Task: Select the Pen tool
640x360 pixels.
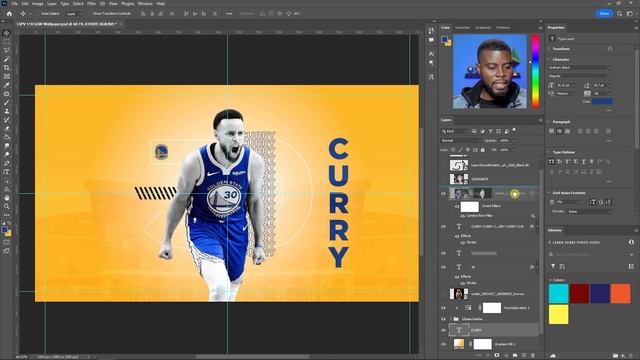Action: (x=7, y=163)
